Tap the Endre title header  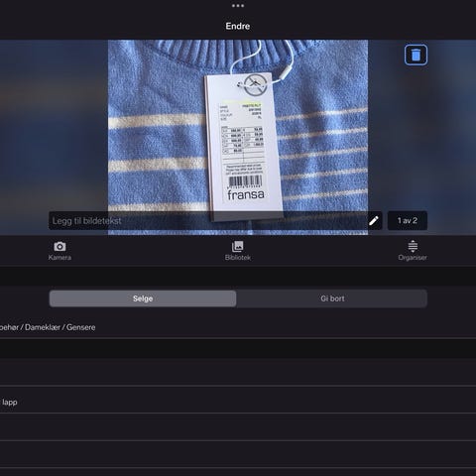tap(238, 26)
